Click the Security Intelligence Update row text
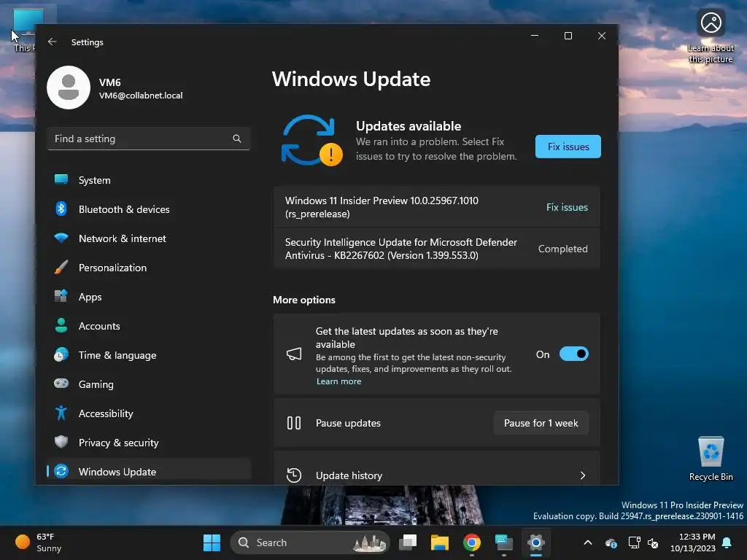 tap(400, 249)
